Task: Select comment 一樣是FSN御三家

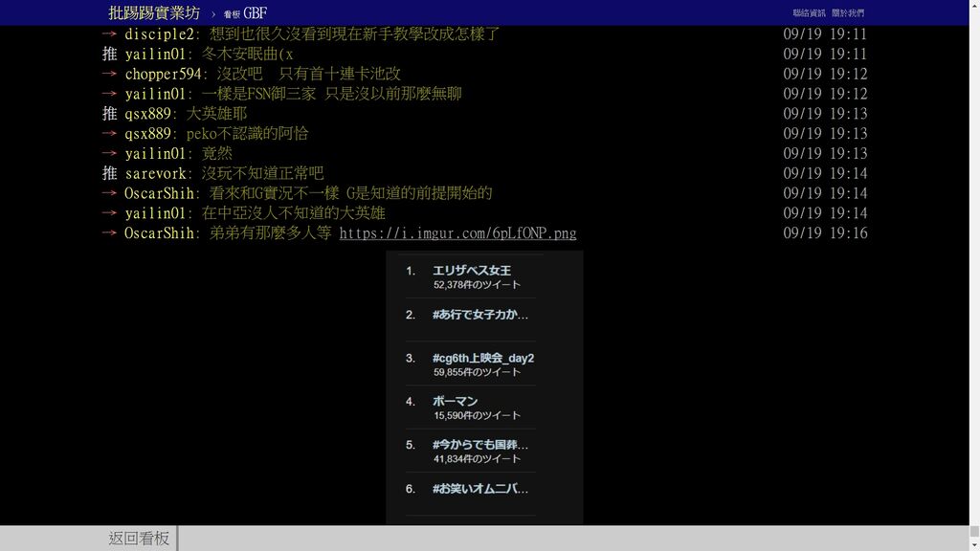Action: [258, 94]
